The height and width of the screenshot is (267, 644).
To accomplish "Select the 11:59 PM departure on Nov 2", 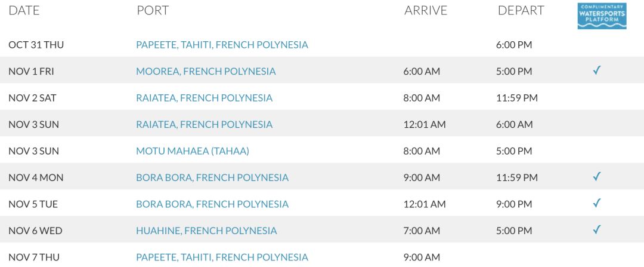I will 517,98.
